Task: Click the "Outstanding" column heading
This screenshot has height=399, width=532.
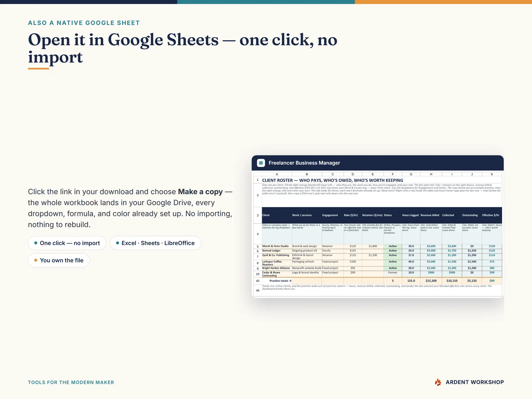Action: [472, 215]
